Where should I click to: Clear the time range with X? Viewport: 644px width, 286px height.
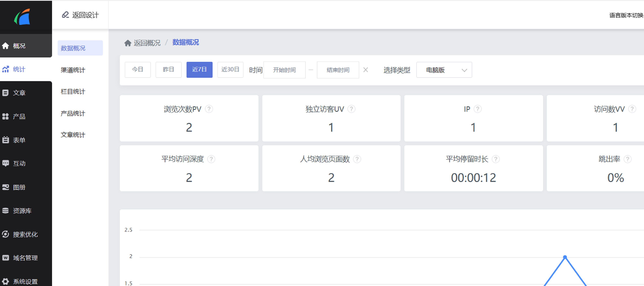tap(365, 70)
